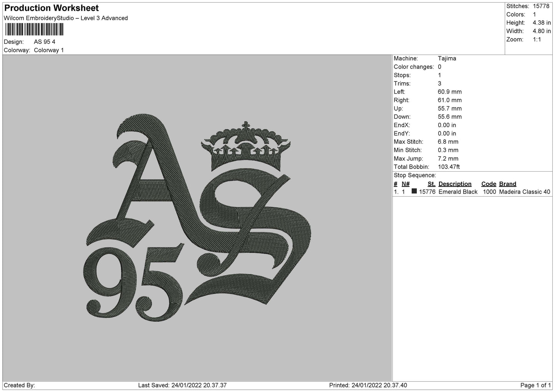
Task: Click the EndY value 0.00 in
Action: click(447, 134)
